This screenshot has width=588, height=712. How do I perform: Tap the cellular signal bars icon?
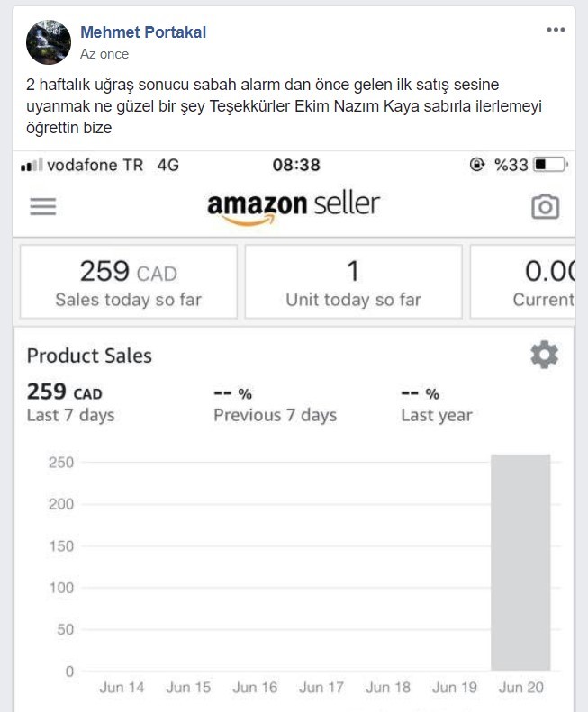[x=32, y=165]
